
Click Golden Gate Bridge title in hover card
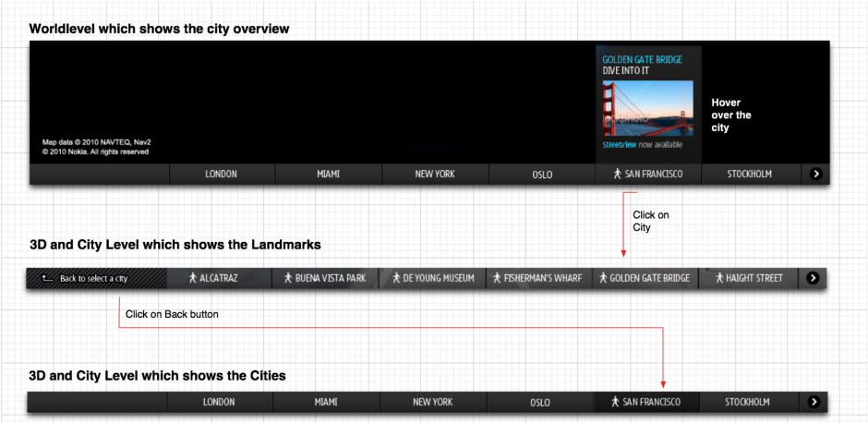click(642, 59)
